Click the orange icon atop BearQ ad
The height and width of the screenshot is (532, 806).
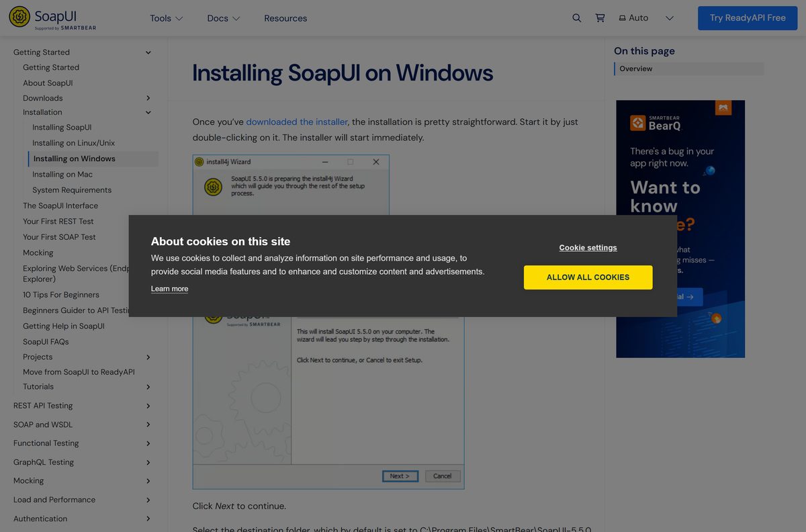723,107
